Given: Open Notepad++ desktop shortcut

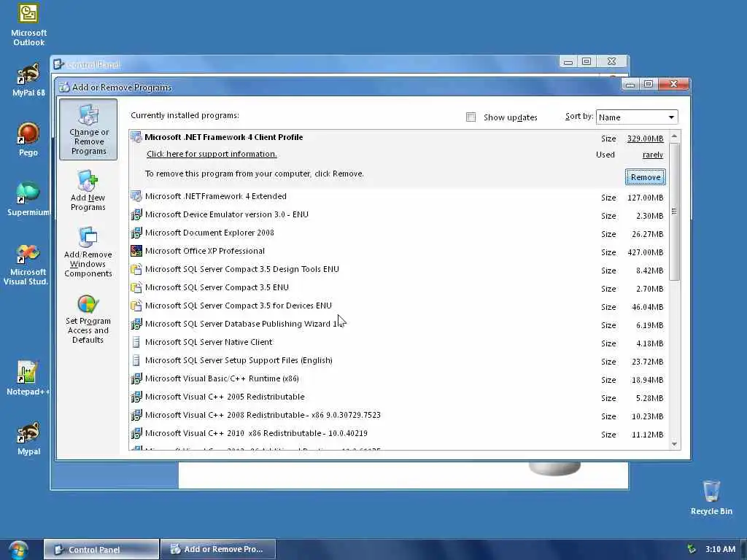Looking at the screenshot, I should pyautogui.click(x=28, y=378).
